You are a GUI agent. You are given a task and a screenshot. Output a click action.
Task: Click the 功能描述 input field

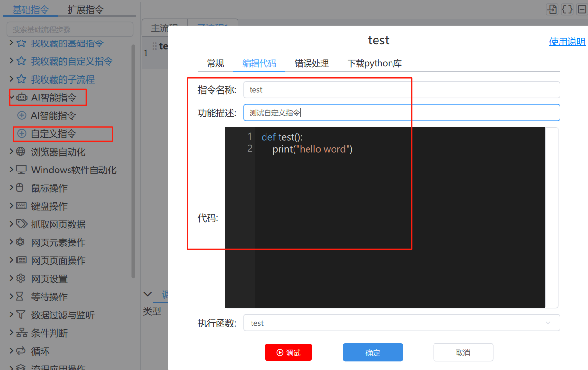(x=402, y=113)
